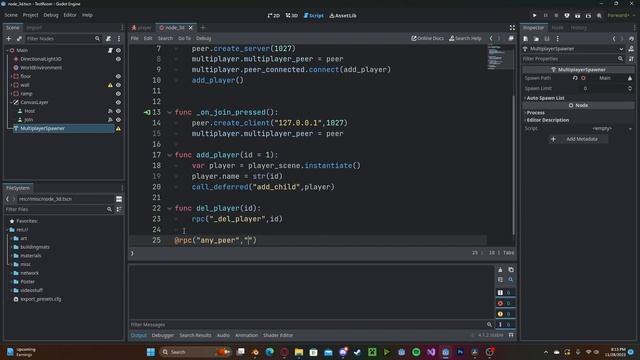Image resolution: width=640 pixels, height=360 pixels.
Task: Hide the DirectionalLight3D node
Action: point(118,59)
